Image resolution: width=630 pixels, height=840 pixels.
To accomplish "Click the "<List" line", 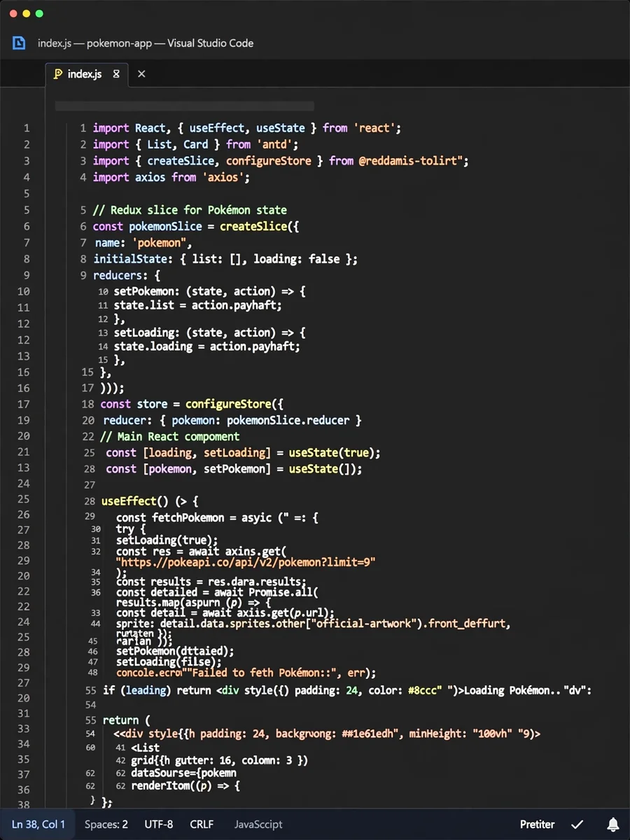I will click(146, 747).
